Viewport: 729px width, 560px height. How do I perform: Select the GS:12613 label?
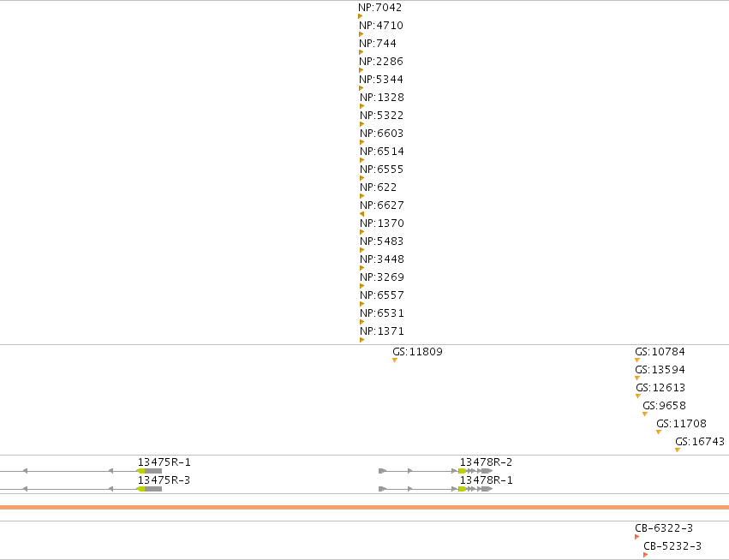[x=660, y=388]
